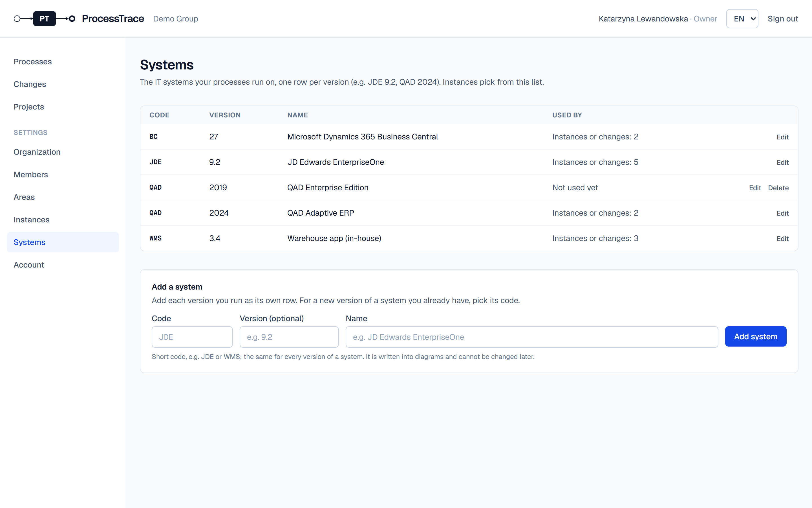Click 'Instances or changes: 3' text
The width and height of the screenshot is (812, 508).
(595, 238)
